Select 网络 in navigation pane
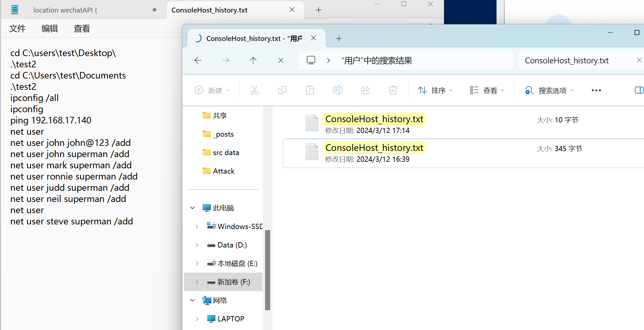This screenshot has width=644, height=330. (x=215, y=300)
